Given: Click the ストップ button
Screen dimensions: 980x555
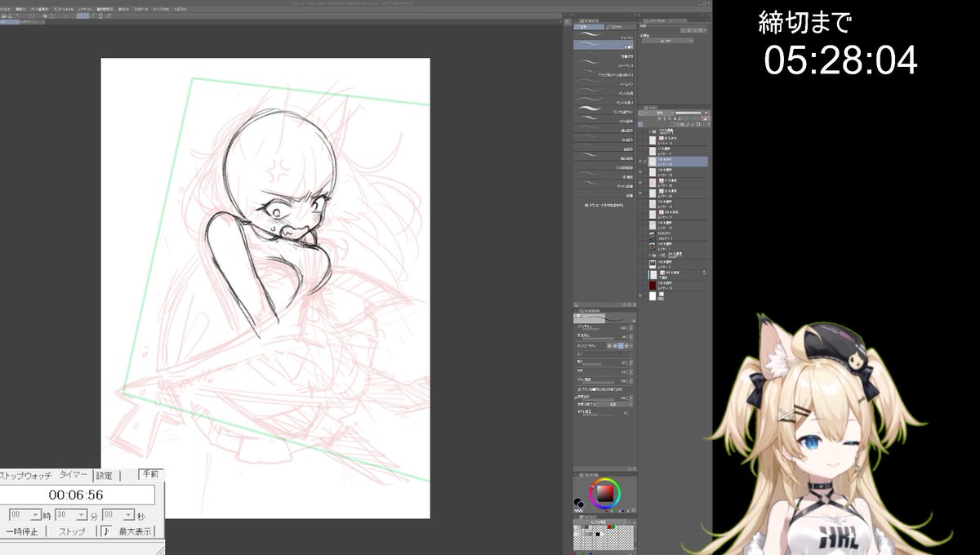Looking at the screenshot, I should (x=72, y=531).
